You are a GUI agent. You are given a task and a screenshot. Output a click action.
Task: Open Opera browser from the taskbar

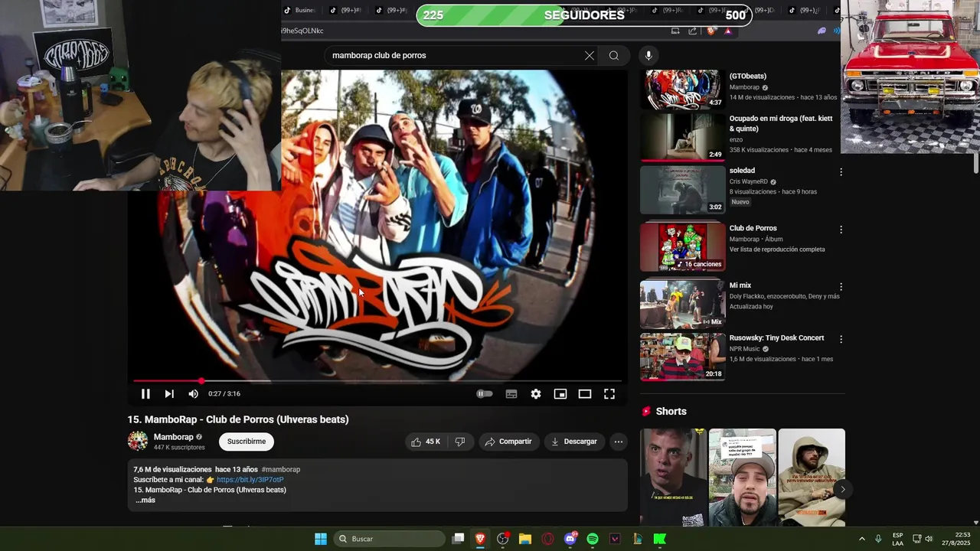(547, 539)
